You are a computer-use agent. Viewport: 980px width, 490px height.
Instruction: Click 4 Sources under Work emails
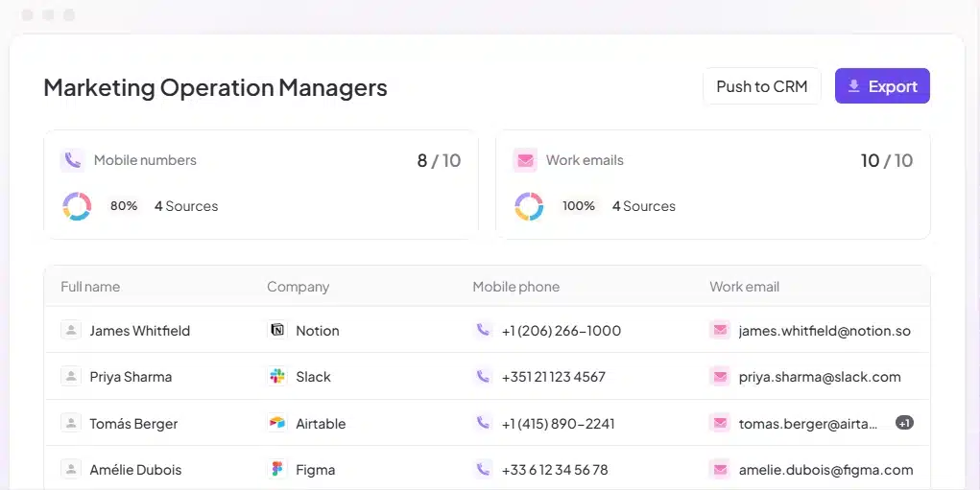point(644,206)
